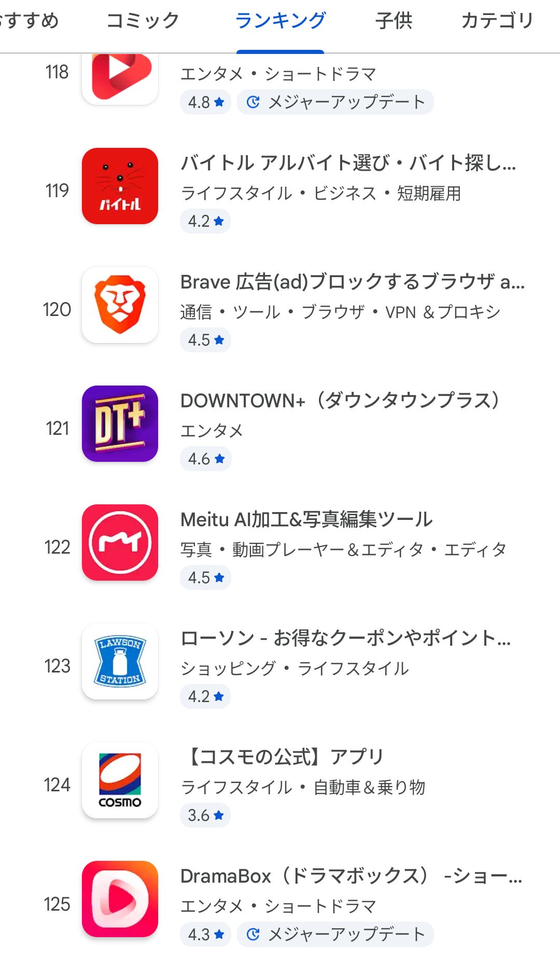Tap DOWNTOWN+（ダウンタウンプラス）title
This screenshot has height=975, width=560.
coord(340,401)
